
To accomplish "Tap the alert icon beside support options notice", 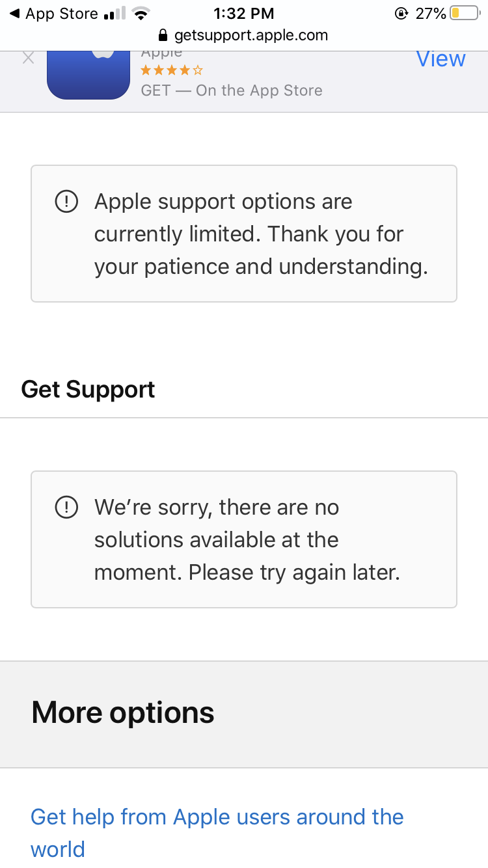I will [x=66, y=202].
